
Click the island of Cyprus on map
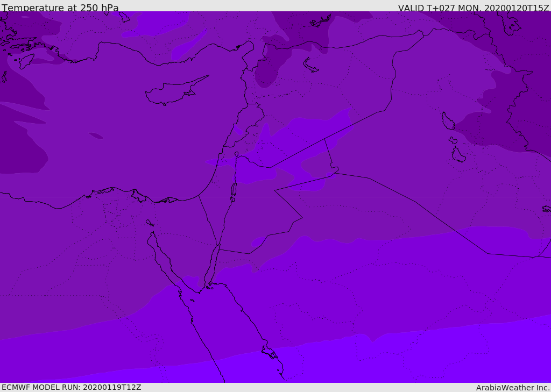click(x=176, y=91)
